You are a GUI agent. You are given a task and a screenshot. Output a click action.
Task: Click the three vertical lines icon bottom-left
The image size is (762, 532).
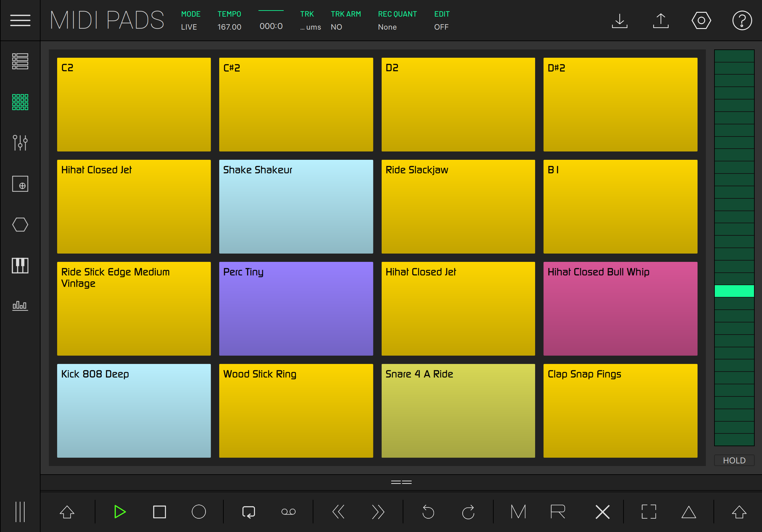tap(20, 512)
